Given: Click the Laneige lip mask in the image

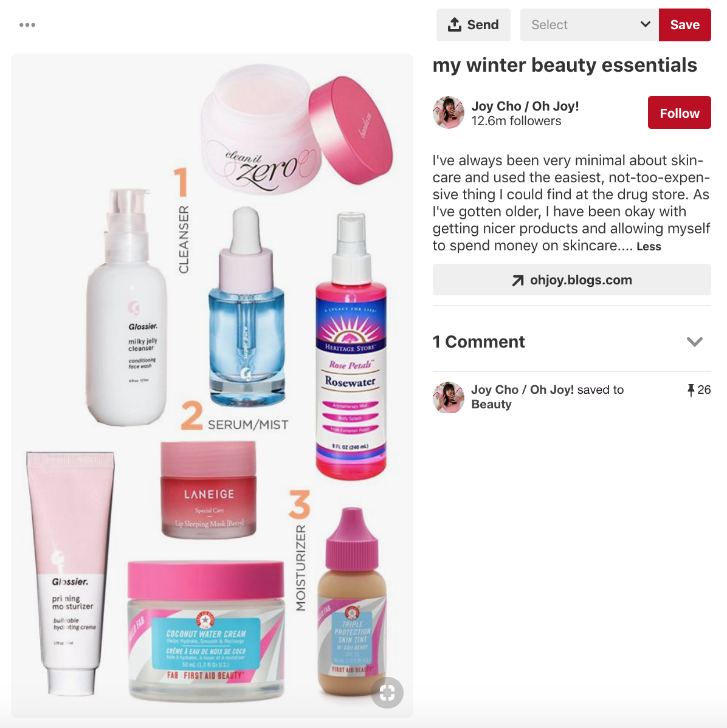Looking at the screenshot, I should click(208, 490).
